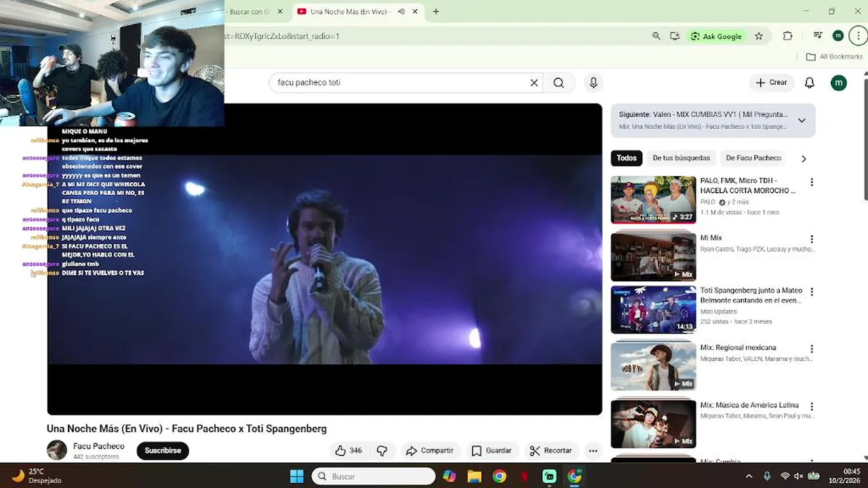Open the All Bookmarks folder
868x488 pixels.
(834, 57)
